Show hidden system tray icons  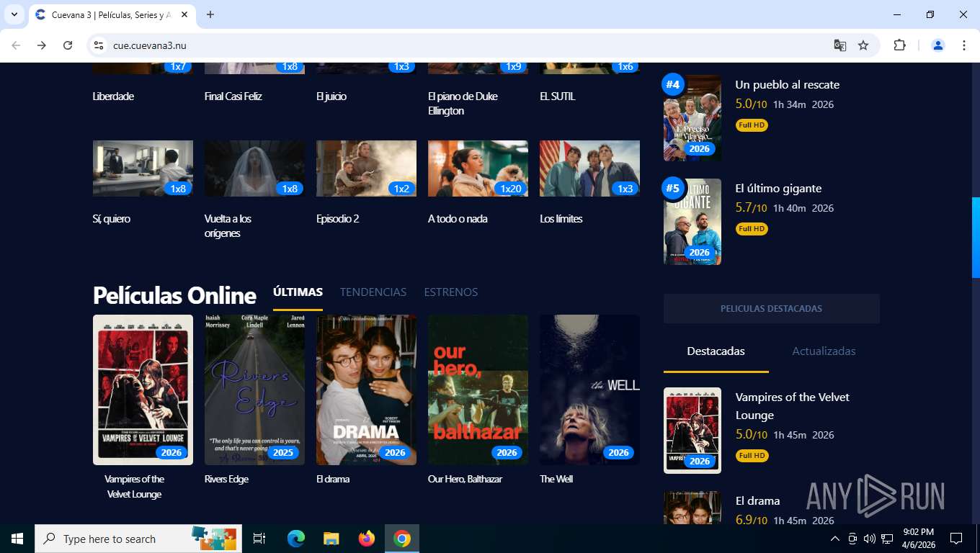(x=835, y=539)
